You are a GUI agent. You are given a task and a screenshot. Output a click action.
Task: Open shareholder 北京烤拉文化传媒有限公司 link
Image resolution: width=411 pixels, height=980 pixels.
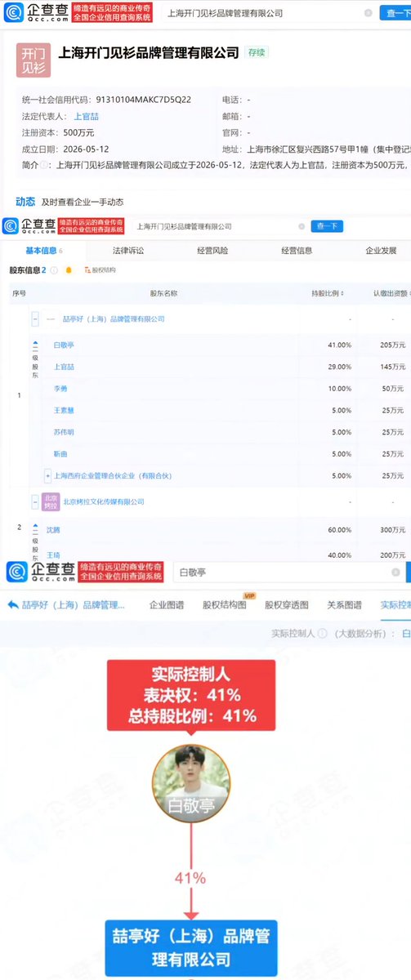click(x=104, y=501)
